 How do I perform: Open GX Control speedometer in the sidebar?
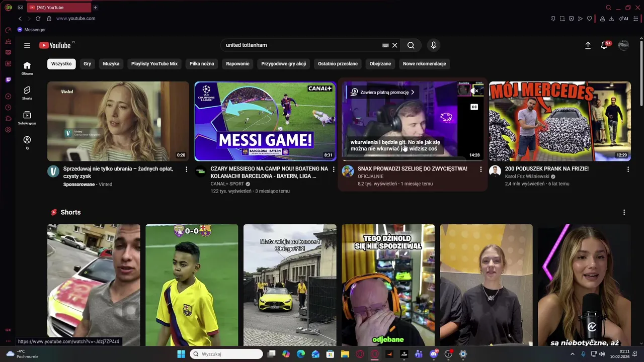point(8,30)
